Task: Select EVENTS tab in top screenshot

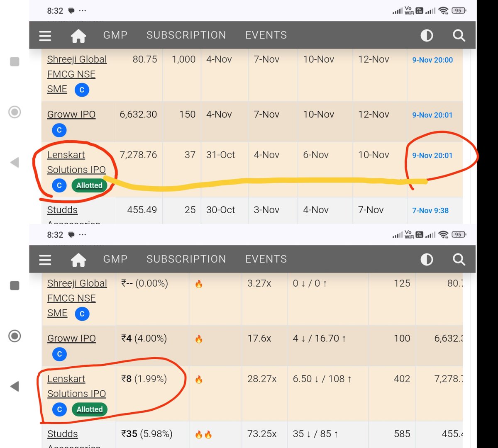Action: (x=266, y=35)
